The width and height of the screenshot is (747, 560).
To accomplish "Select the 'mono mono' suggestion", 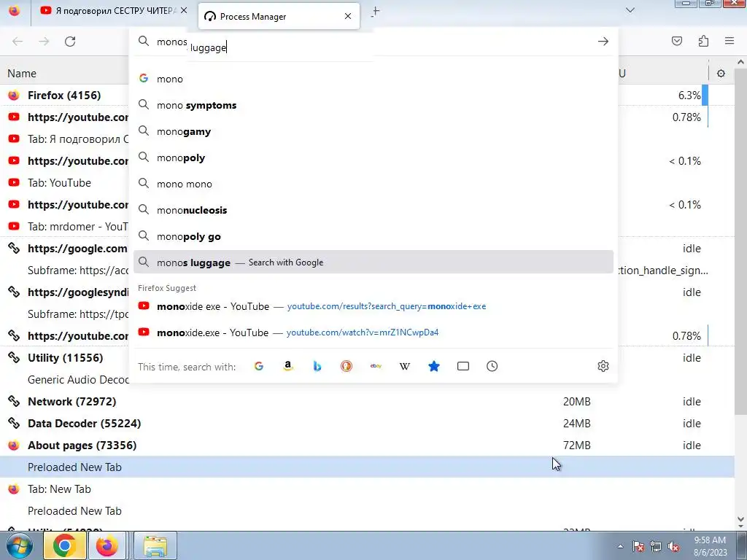I will point(373,184).
